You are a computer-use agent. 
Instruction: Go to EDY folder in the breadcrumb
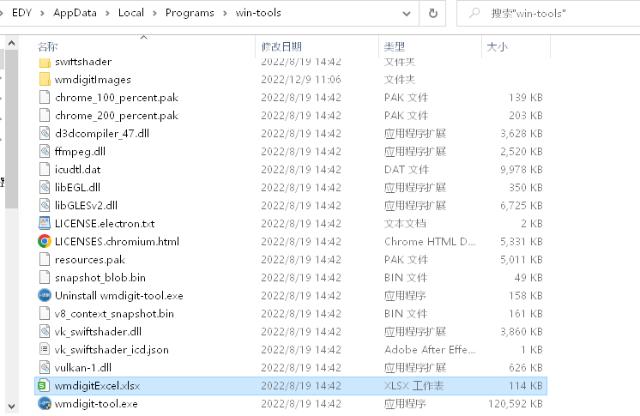(21, 14)
